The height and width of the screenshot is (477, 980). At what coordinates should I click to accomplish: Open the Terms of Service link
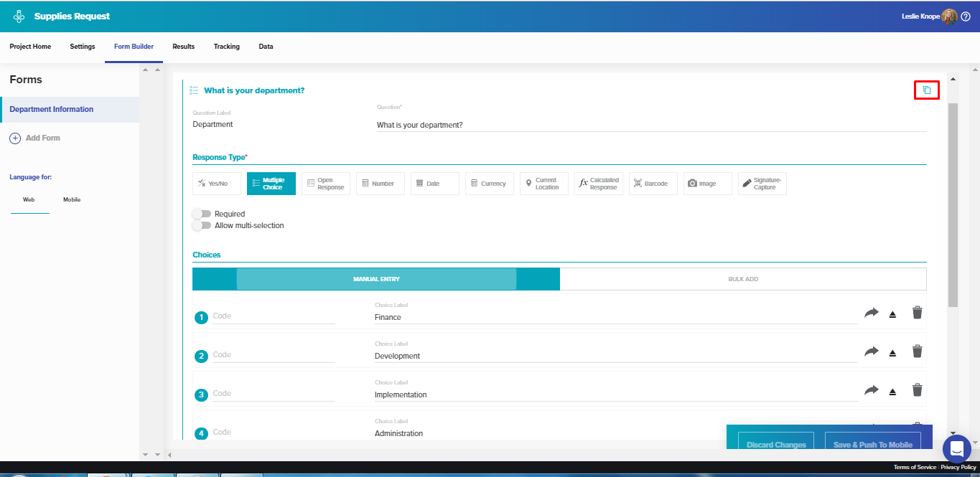tap(915, 467)
